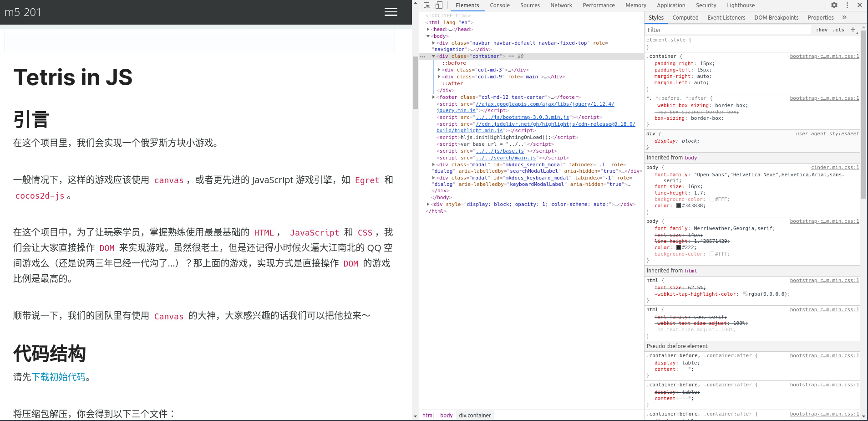Toggle the :hov element state panel

(822, 30)
